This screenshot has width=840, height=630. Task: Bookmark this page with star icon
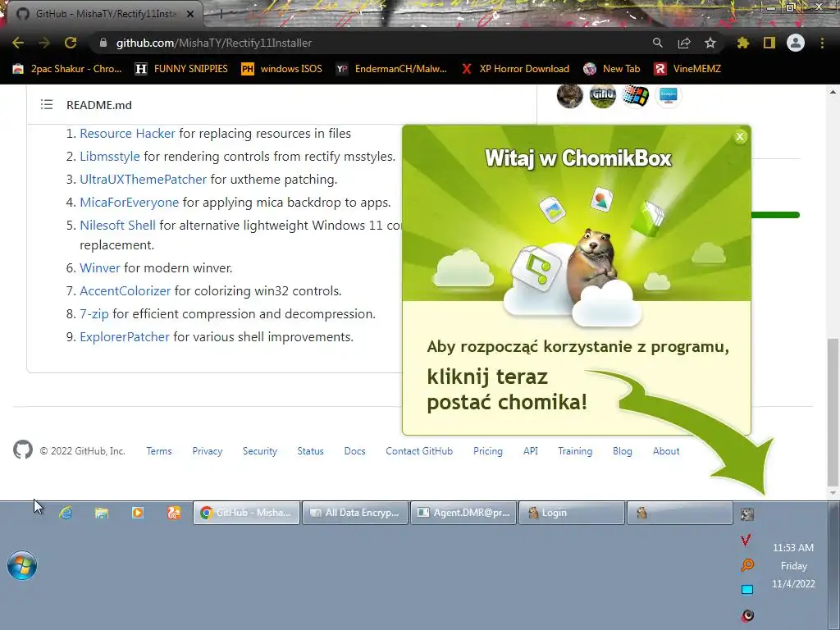710,43
